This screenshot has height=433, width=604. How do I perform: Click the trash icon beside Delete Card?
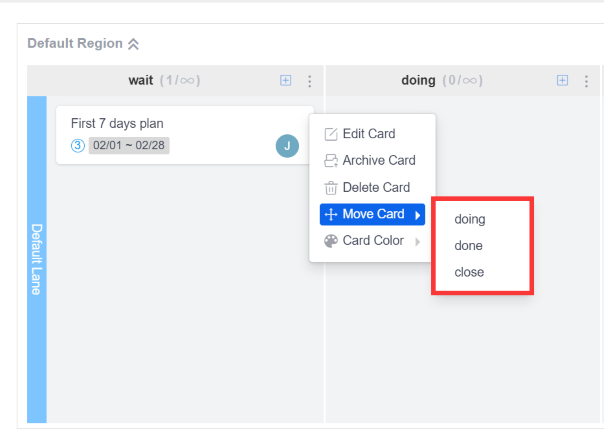[331, 187]
